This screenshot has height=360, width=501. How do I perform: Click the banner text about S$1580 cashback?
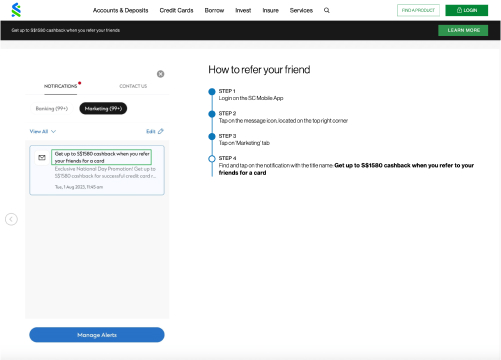tap(66, 30)
